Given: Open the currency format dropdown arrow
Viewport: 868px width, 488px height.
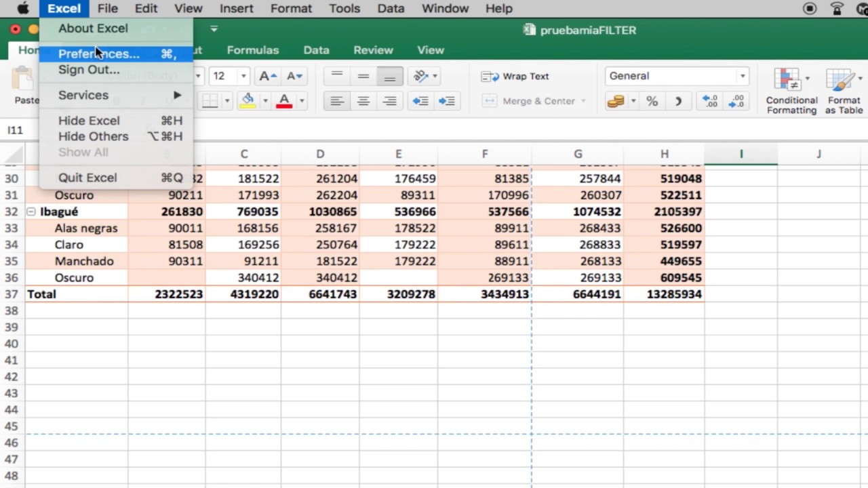Looking at the screenshot, I should click(x=633, y=101).
